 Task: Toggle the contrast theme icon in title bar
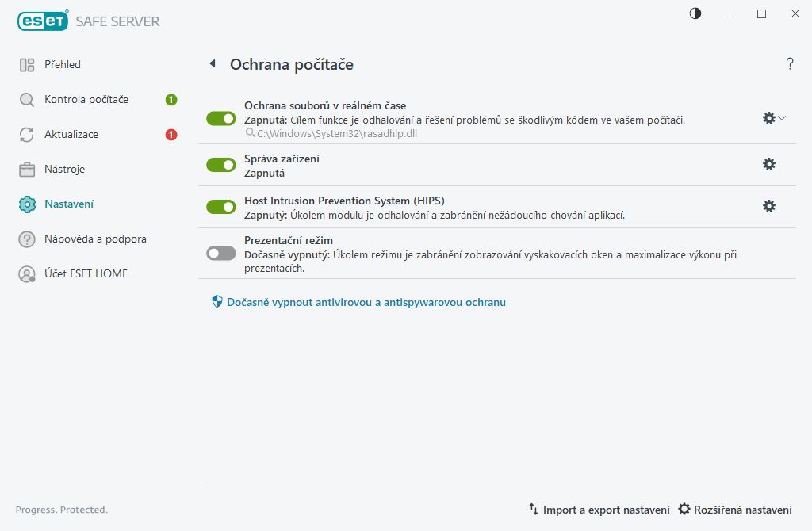tap(695, 13)
